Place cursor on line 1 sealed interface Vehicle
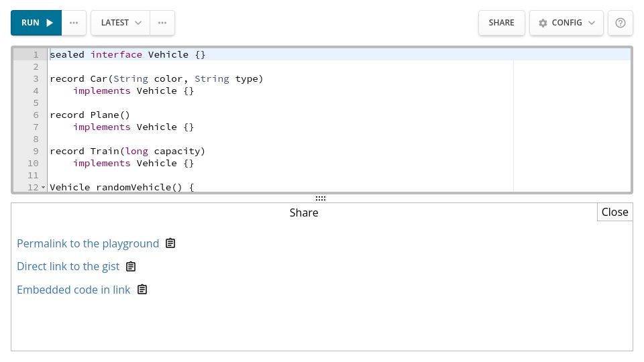The height and width of the screenshot is (362, 644). point(127,54)
